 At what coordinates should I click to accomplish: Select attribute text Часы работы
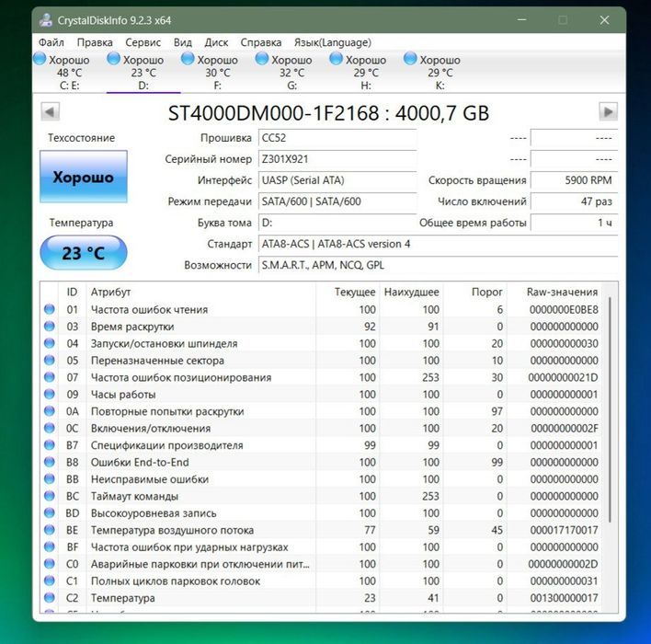(x=123, y=395)
